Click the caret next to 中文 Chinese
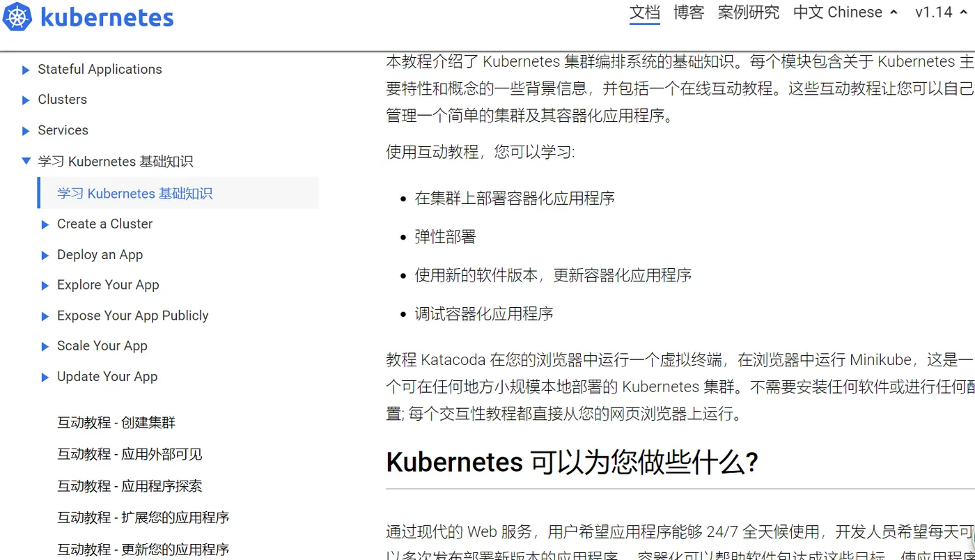This screenshot has height=560, width=975. (x=894, y=13)
